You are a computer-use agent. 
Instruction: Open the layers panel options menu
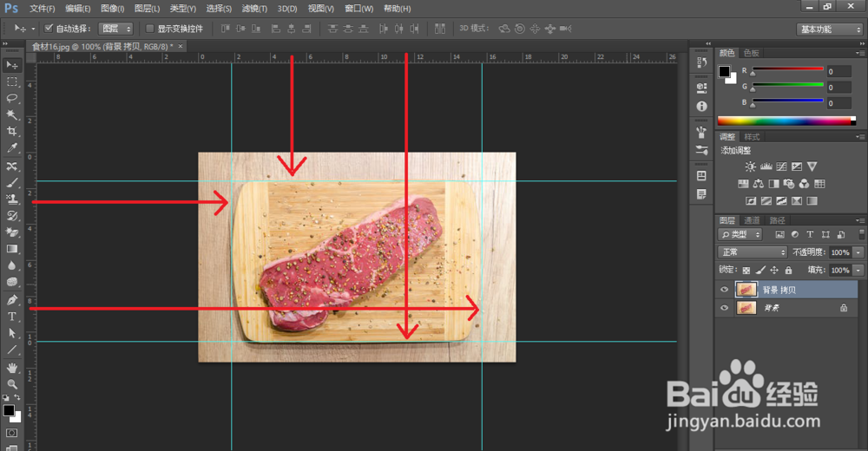pyautogui.click(x=859, y=220)
